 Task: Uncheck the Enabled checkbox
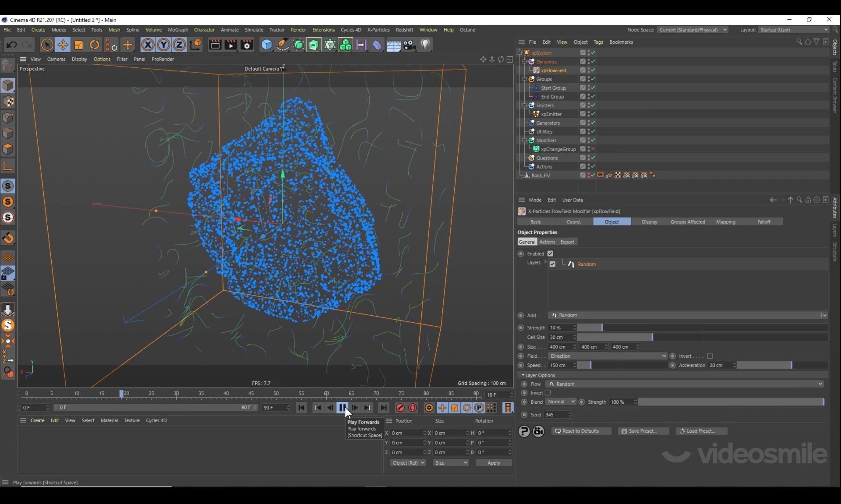coord(550,254)
